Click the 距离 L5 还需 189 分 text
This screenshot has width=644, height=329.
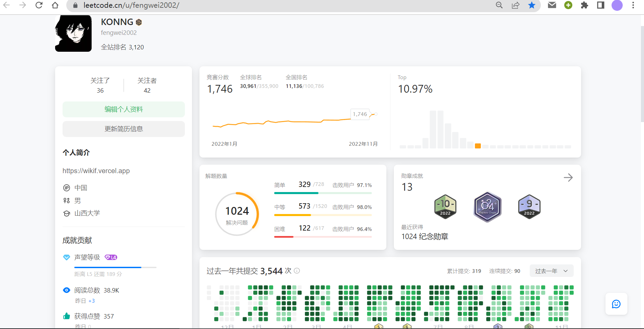pos(98,274)
